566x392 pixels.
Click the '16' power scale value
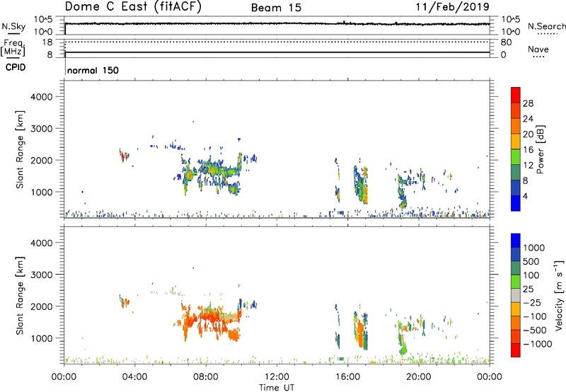tap(528, 150)
